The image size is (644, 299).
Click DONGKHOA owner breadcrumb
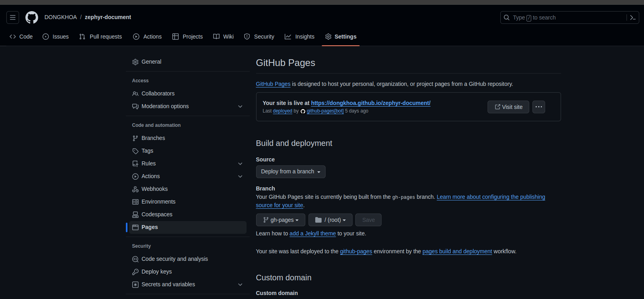point(61,17)
